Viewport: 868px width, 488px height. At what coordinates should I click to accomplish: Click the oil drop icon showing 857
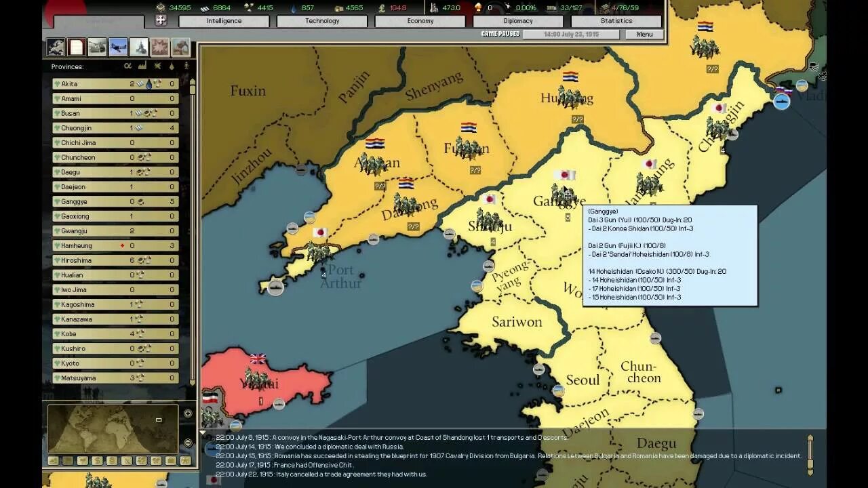(x=293, y=7)
